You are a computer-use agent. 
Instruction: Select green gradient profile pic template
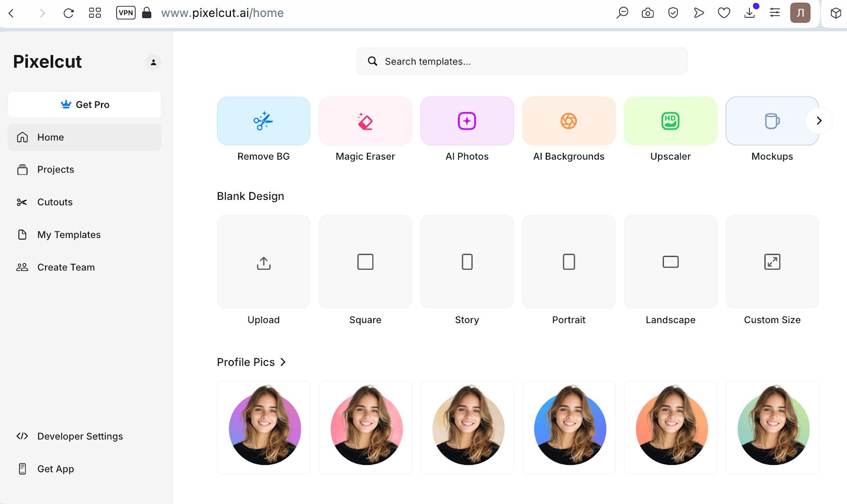pyautogui.click(x=772, y=427)
